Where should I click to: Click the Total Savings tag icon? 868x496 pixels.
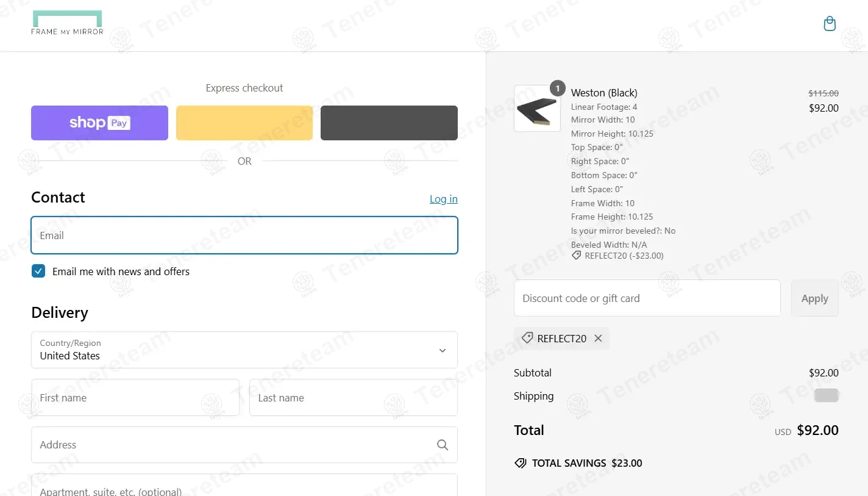point(521,463)
